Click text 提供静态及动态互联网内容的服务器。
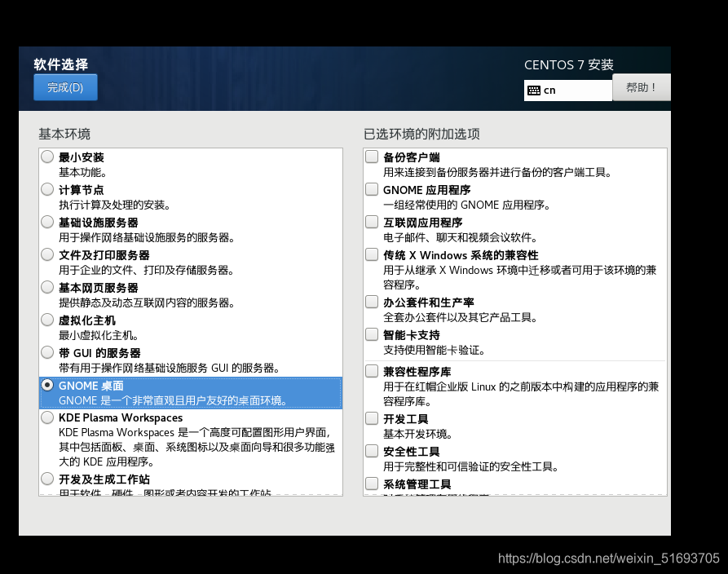The height and width of the screenshot is (574, 728). [x=147, y=302]
